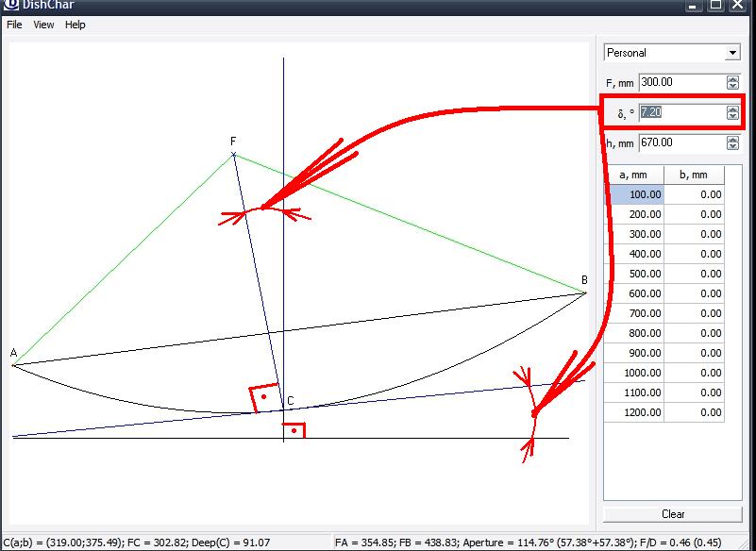Select the 1200.00 cell in column a
The image size is (756, 551).
[633, 412]
